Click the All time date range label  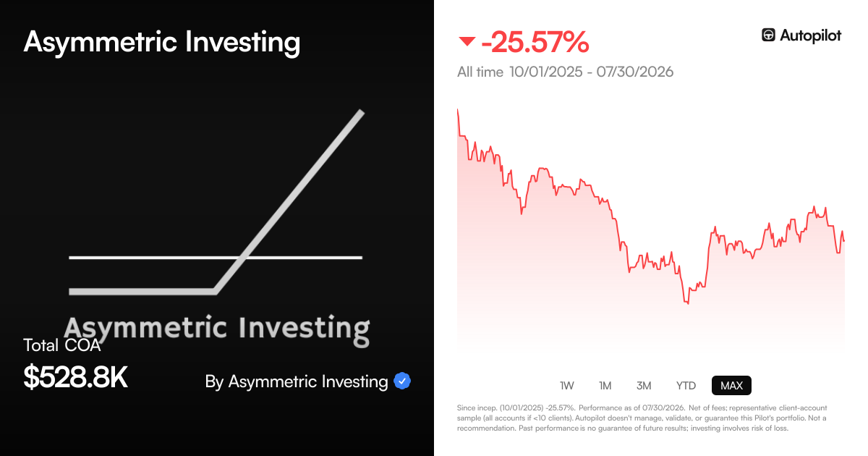[x=566, y=72]
